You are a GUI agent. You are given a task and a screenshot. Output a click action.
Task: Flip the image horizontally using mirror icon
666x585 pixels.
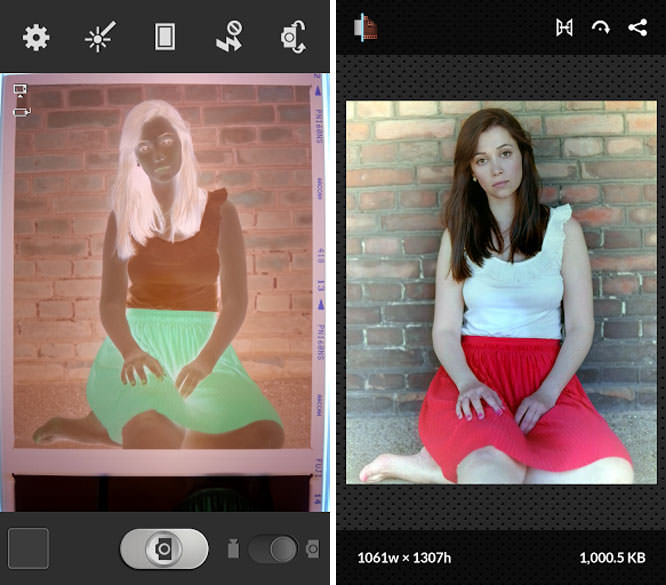[564, 28]
